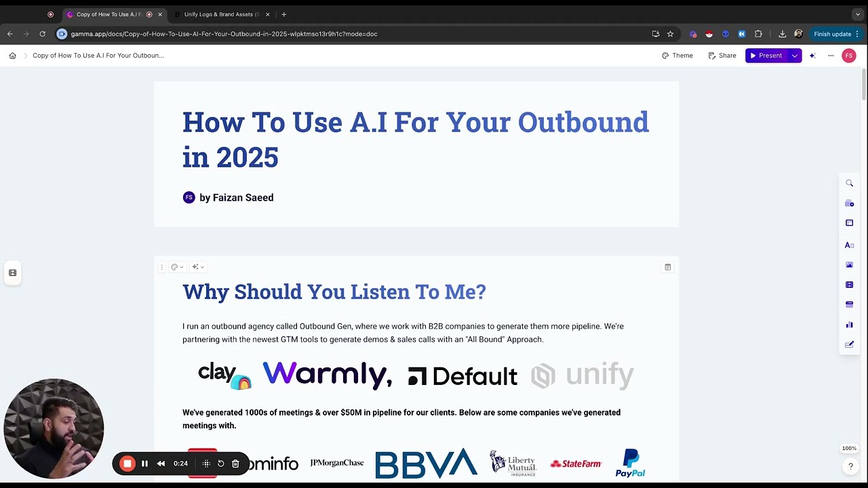
Task: Select the Clay logo image
Action: 224,375
